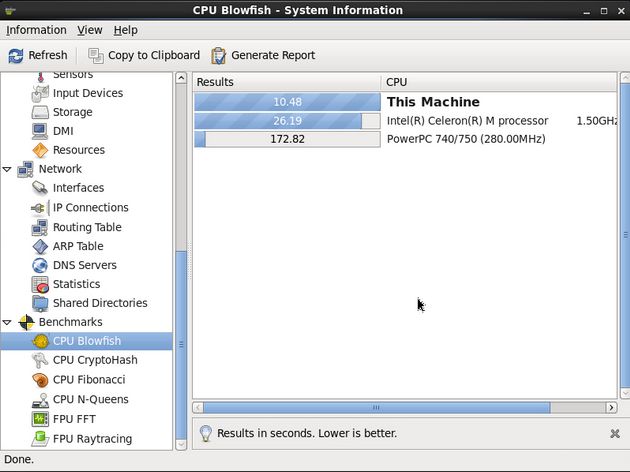Image resolution: width=630 pixels, height=472 pixels.
Task: Minimize the System Information window
Action: tap(587, 11)
